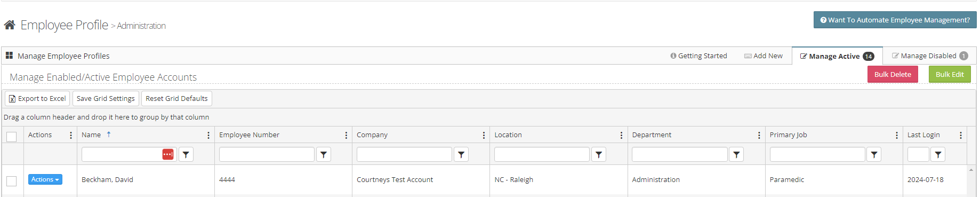Screen dimensions: 980x197
Task: Open the Company column three-dot menu
Action: pos(484,136)
